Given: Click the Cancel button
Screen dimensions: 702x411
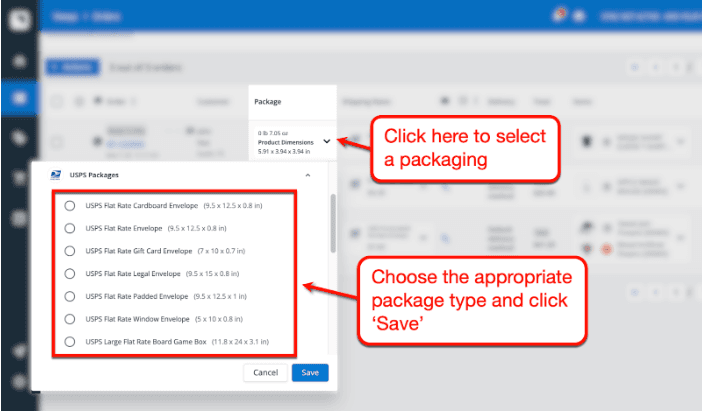Looking at the screenshot, I should [x=265, y=372].
